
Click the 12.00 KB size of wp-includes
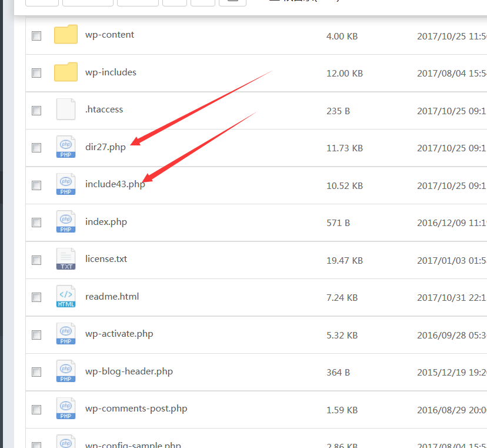(345, 74)
